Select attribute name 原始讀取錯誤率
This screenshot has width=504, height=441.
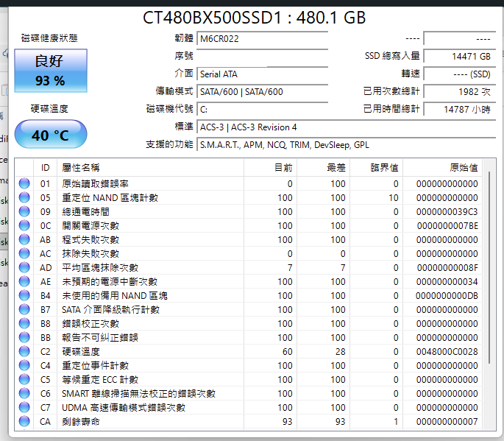click(95, 183)
